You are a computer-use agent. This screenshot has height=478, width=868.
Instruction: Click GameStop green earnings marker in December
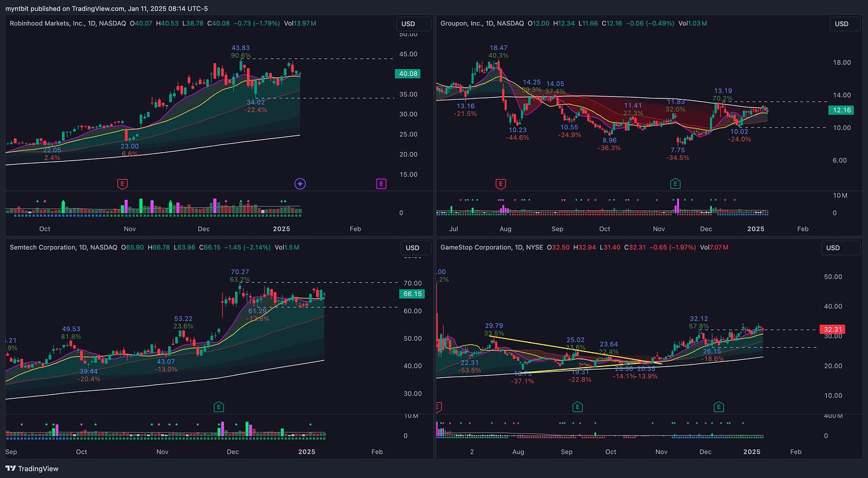(x=720, y=407)
